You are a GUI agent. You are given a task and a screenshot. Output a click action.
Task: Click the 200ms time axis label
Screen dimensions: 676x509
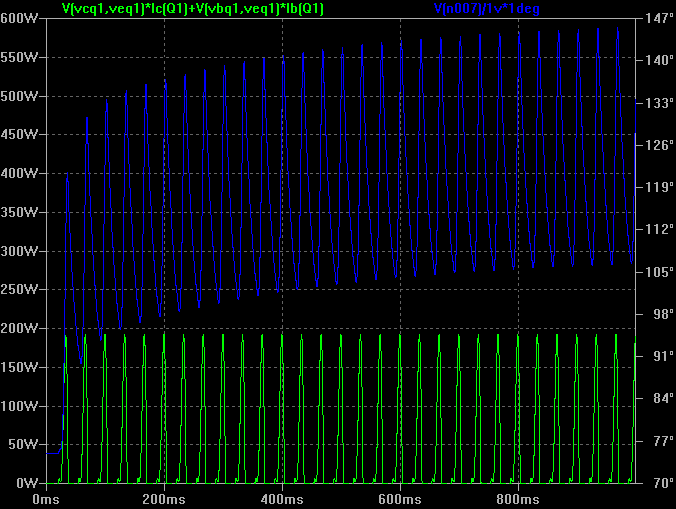click(x=164, y=500)
